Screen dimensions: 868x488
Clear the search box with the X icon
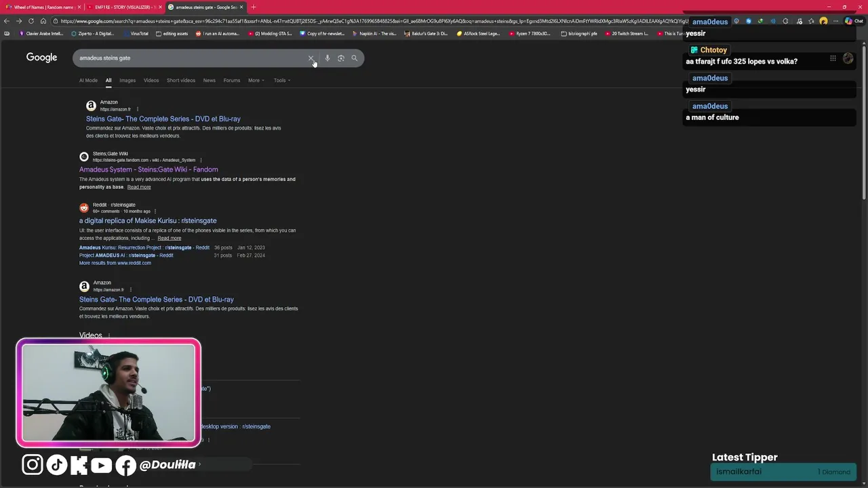pos(311,58)
